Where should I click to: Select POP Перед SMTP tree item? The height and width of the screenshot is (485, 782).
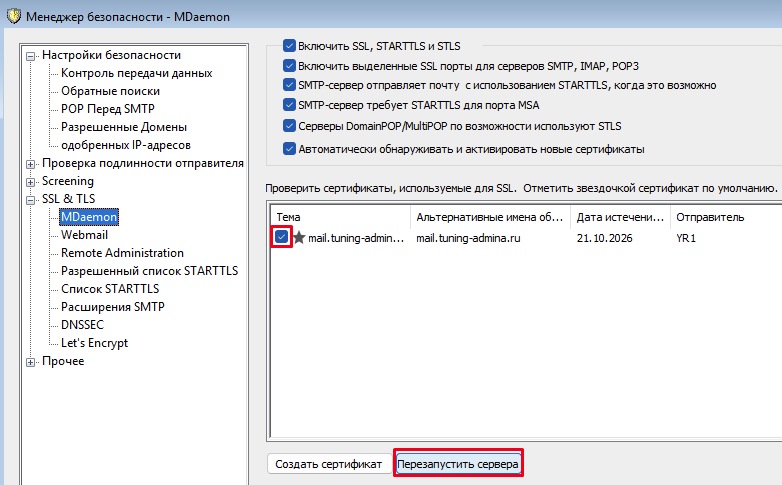pyautogui.click(x=108, y=109)
